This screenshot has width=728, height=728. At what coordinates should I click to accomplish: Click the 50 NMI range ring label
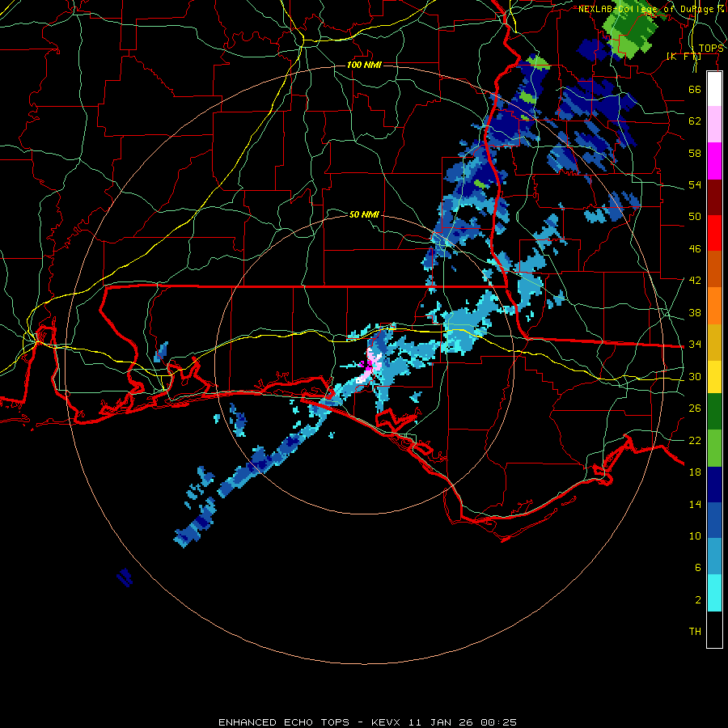(x=365, y=214)
